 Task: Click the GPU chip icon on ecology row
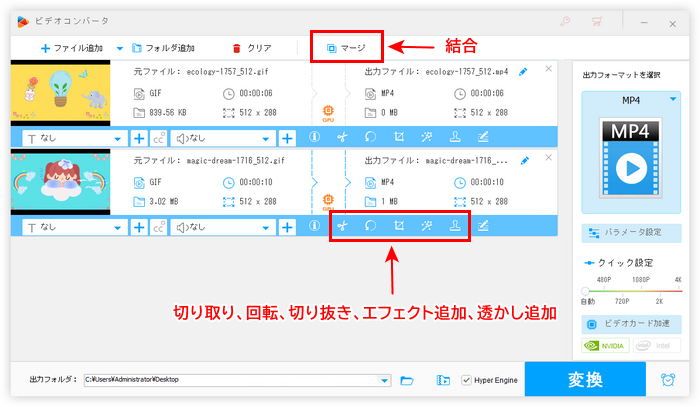pos(328,112)
